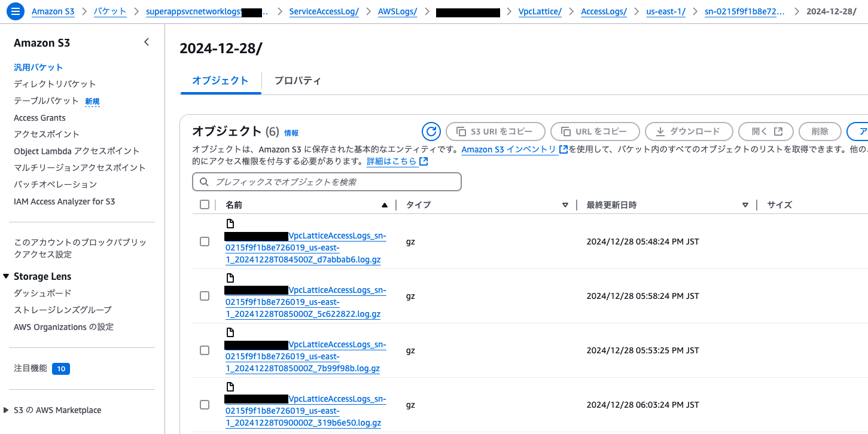Click ServiceAccessLog/ breadcrumb link
This screenshot has width=868, height=434.
click(324, 11)
